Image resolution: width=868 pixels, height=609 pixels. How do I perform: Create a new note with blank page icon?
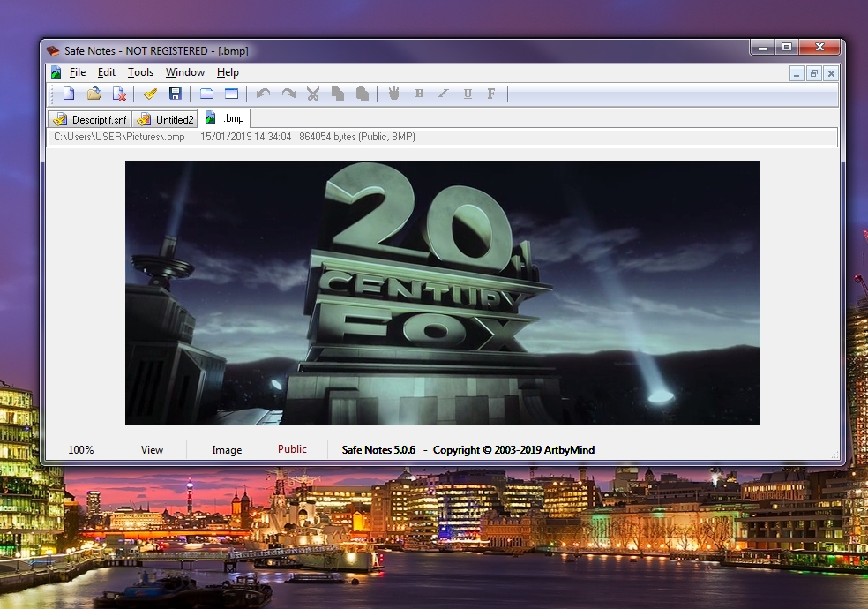pyautogui.click(x=69, y=94)
